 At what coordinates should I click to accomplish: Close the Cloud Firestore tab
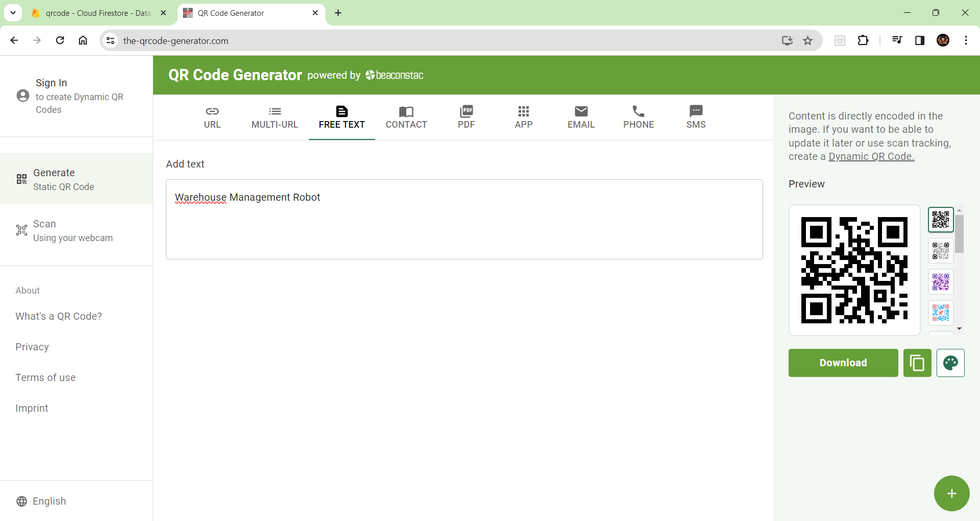[x=163, y=13]
